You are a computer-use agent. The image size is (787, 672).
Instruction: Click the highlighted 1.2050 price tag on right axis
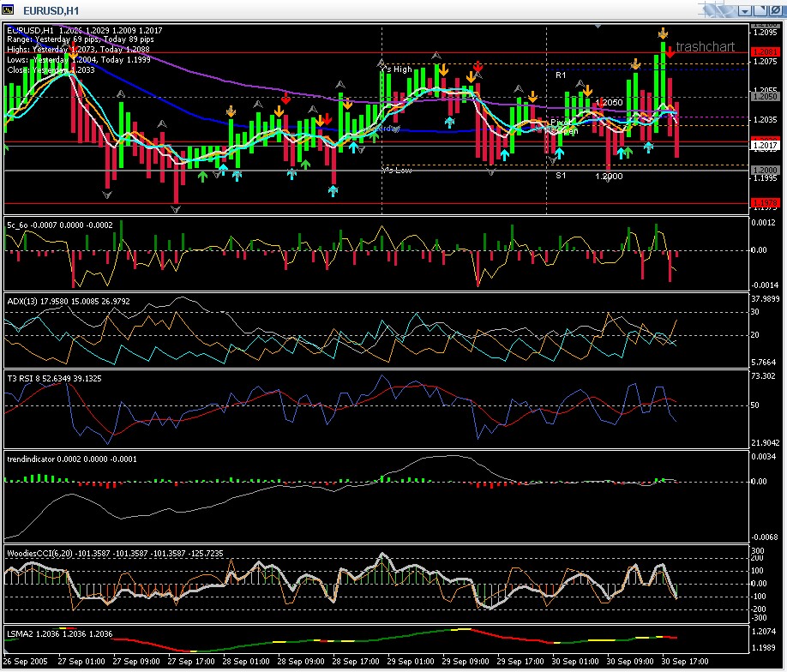coord(765,97)
